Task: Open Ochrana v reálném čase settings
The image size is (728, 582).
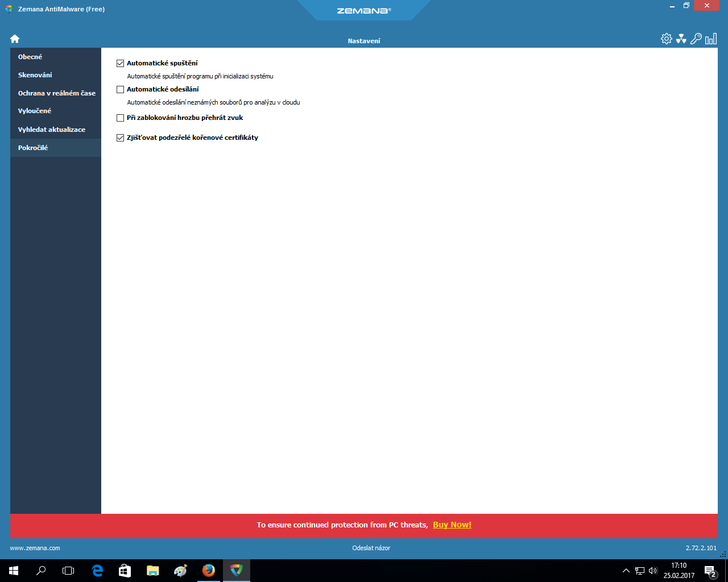Action: 56,93
